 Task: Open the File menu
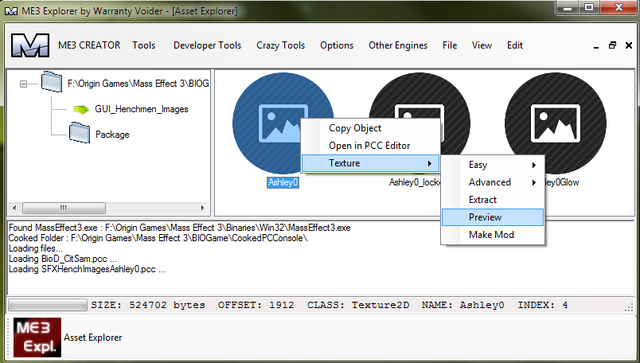click(450, 45)
